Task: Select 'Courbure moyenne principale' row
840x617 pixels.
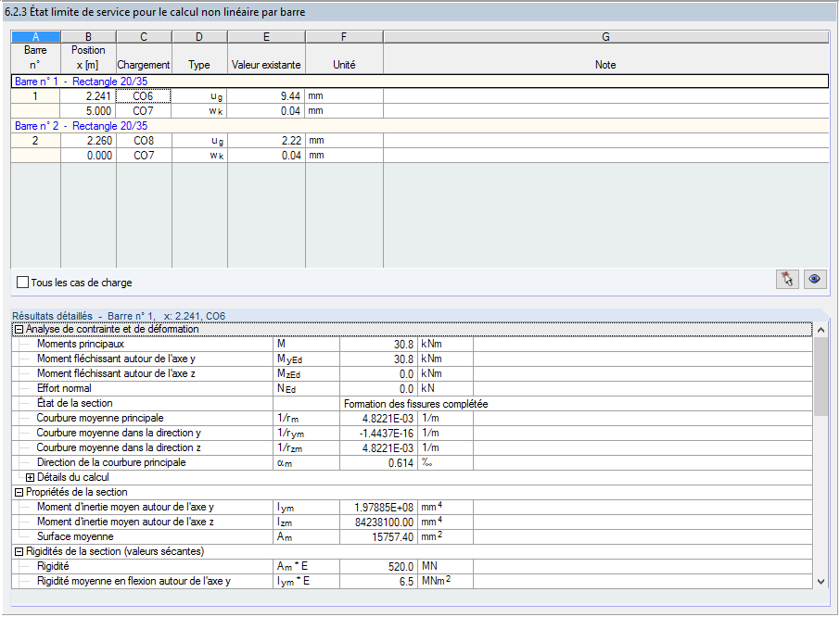Action: [412, 419]
